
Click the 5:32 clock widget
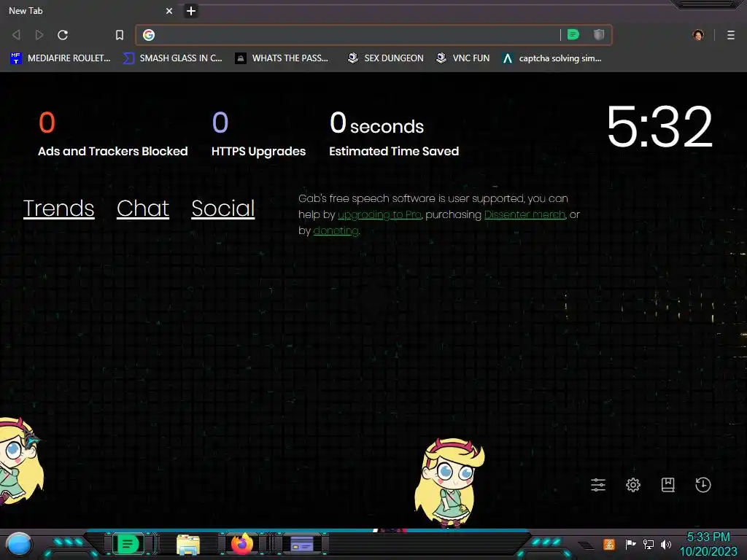[x=659, y=127]
